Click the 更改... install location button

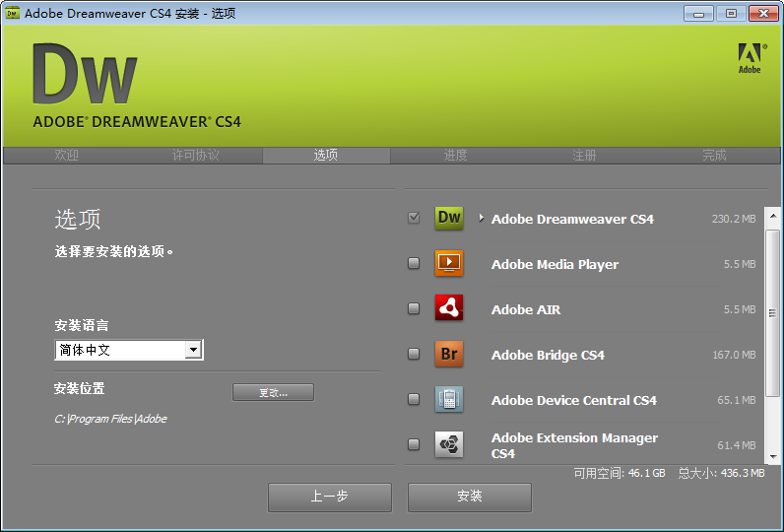click(x=273, y=392)
